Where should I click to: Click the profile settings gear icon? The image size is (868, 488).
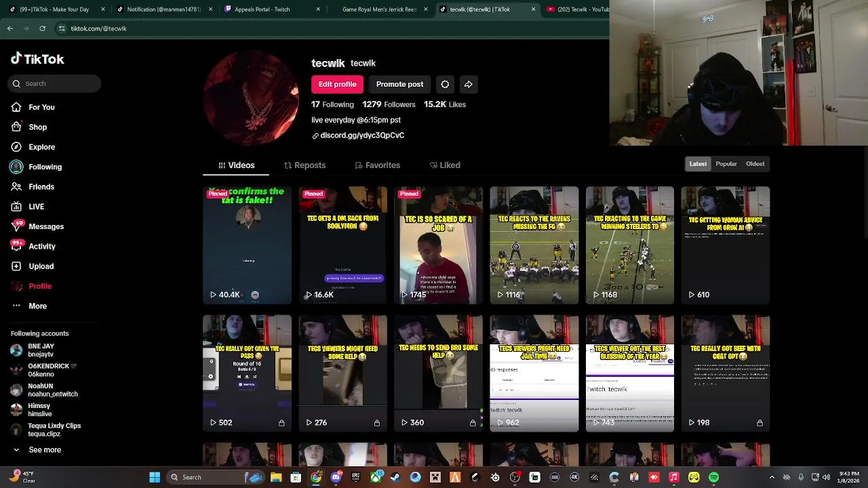pyautogui.click(x=445, y=84)
